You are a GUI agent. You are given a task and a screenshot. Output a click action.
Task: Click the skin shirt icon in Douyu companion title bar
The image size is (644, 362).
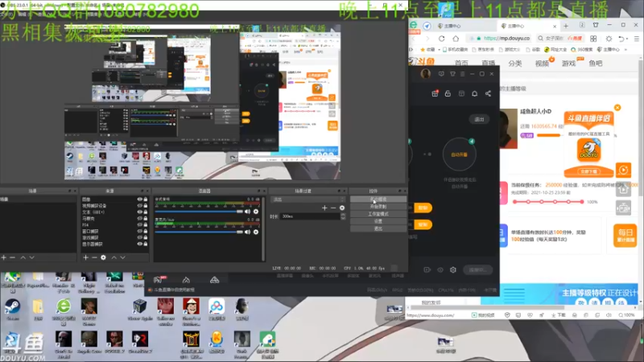click(x=452, y=74)
